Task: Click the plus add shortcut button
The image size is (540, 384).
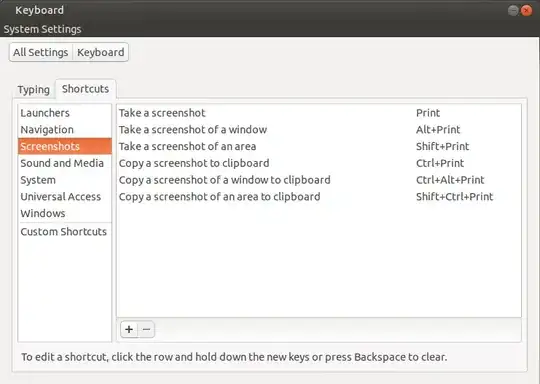Action: [129, 329]
